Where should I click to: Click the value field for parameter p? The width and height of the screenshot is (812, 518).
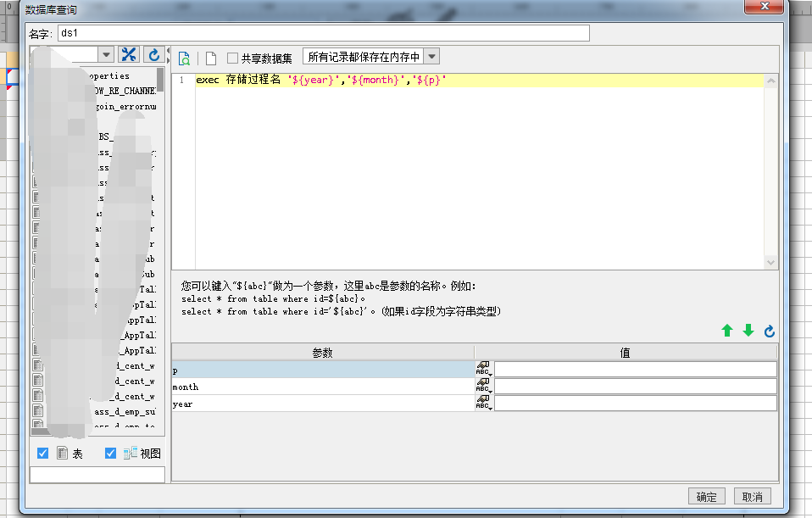[636, 369]
